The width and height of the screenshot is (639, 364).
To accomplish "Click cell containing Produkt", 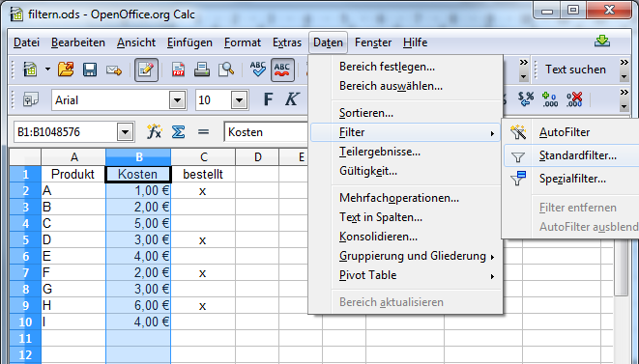I will 73,174.
